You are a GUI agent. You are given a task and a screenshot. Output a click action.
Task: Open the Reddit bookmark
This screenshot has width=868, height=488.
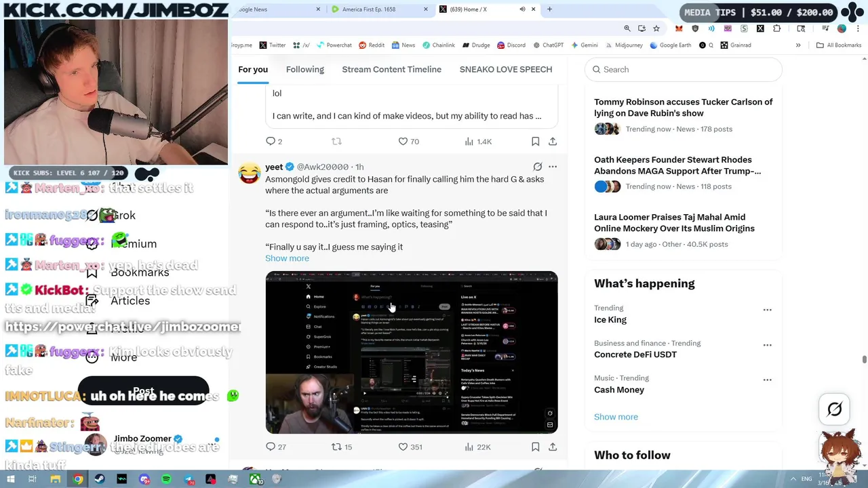(372, 45)
